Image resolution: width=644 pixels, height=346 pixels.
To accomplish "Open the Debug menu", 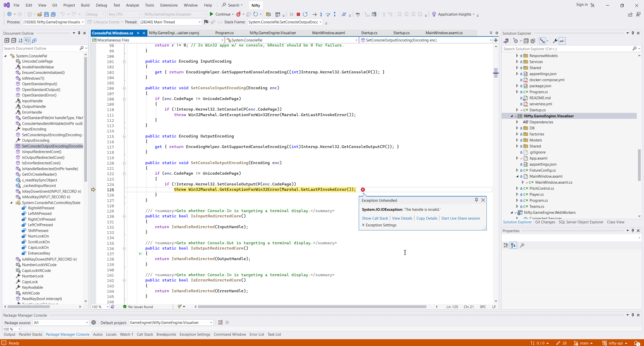I will click(x=101, y=5).
